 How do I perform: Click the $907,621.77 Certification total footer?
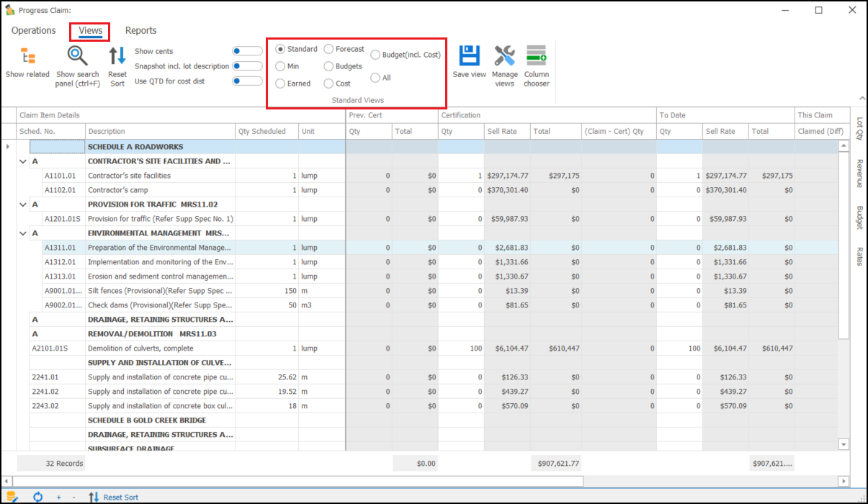pyautogui.click(x=556, y=464)
